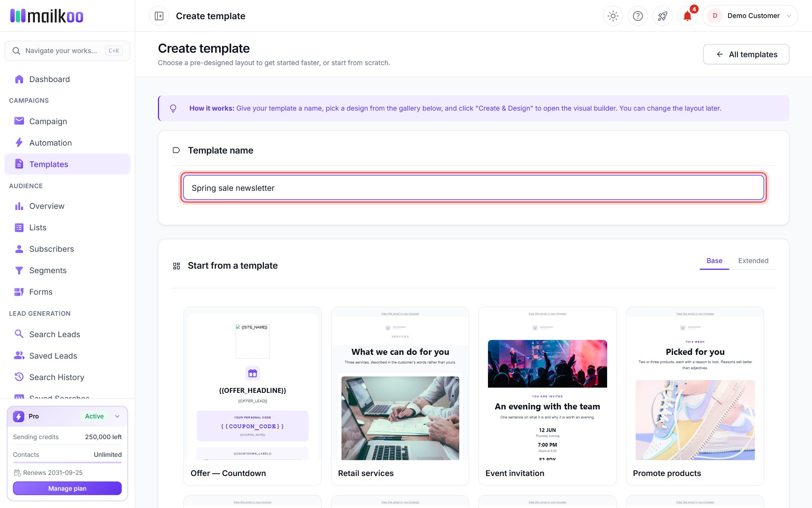The image size is (812, 508).
Task: Click the Template name input field
Action: pos(473,188)
